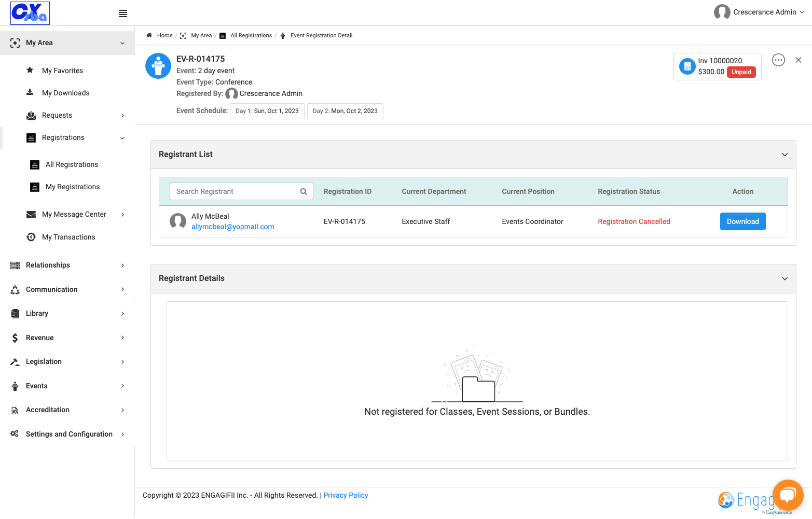Open Settings and Configuration menu
Screen dimensions: 812x519
[67, 434]
